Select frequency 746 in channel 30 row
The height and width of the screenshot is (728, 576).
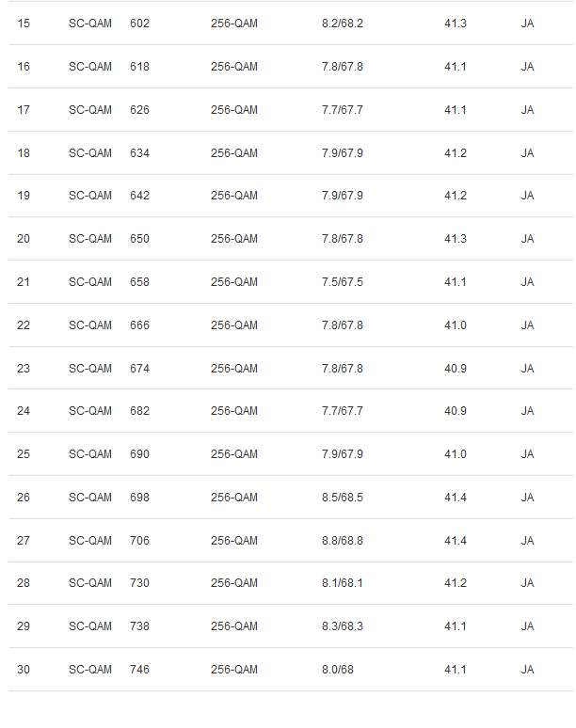pos(139,669)
